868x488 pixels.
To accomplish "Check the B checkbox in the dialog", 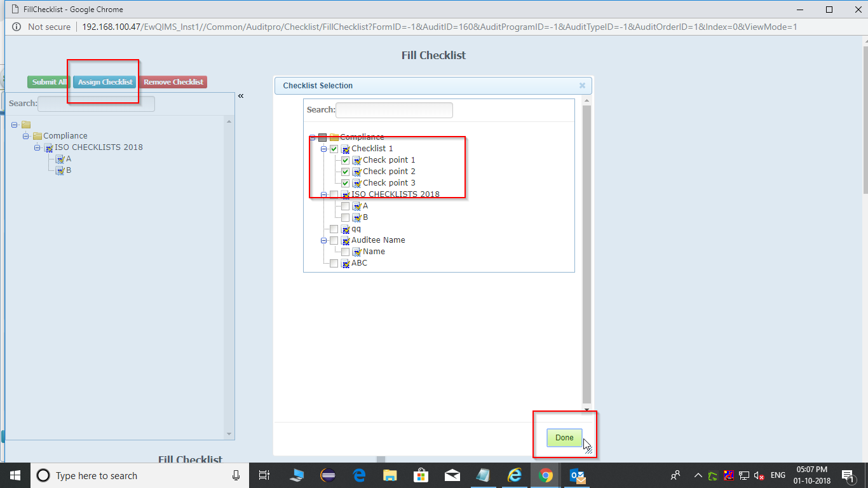I will [345, 217].
